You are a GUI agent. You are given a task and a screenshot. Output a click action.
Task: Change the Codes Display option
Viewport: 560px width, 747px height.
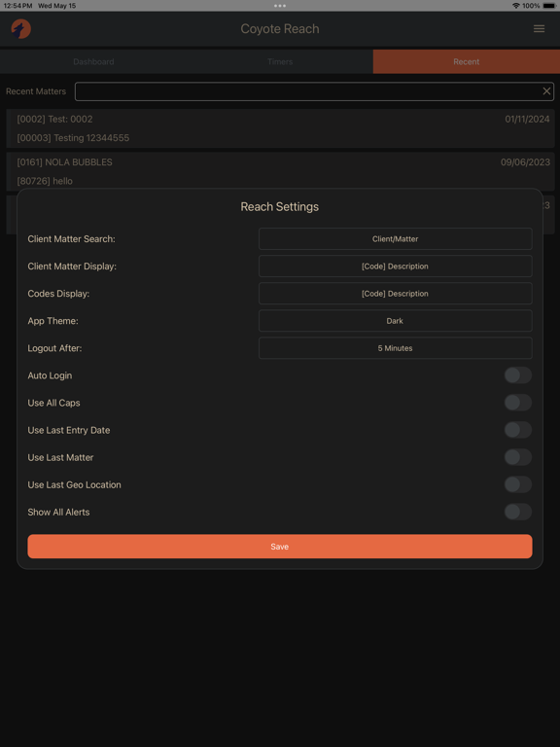coord(396,294)
